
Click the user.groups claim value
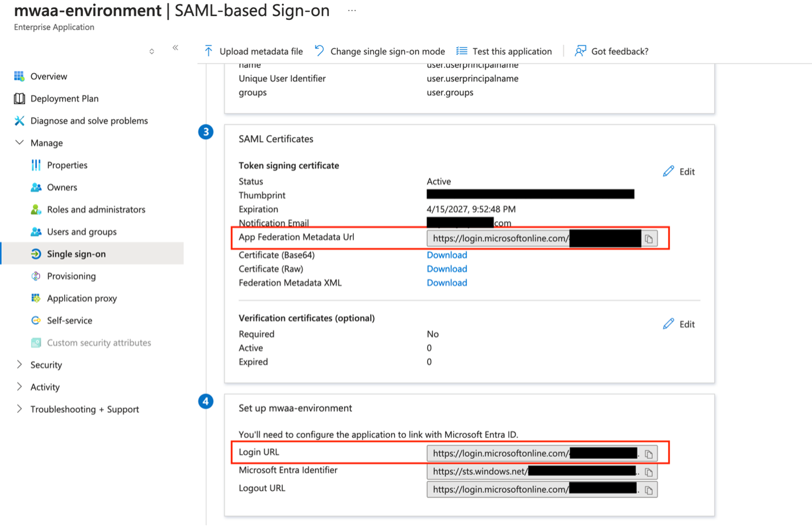pyautogui.click(x=450, y=92)
